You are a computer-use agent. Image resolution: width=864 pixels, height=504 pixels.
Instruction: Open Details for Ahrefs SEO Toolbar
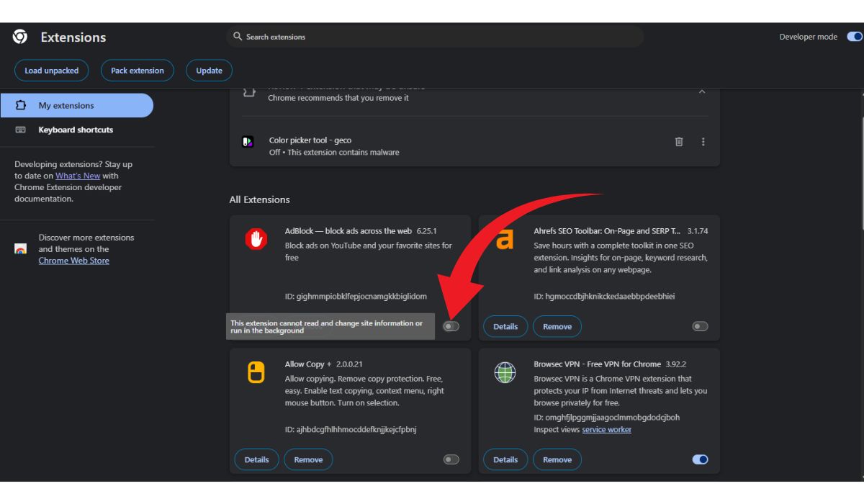click(505, 326)
